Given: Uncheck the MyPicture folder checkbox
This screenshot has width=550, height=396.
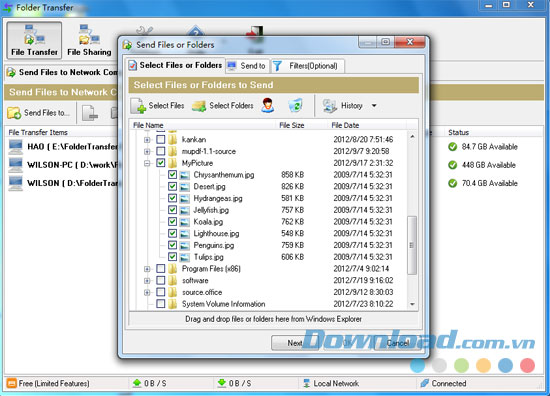Looking at the screenshot, I should 161,163.
